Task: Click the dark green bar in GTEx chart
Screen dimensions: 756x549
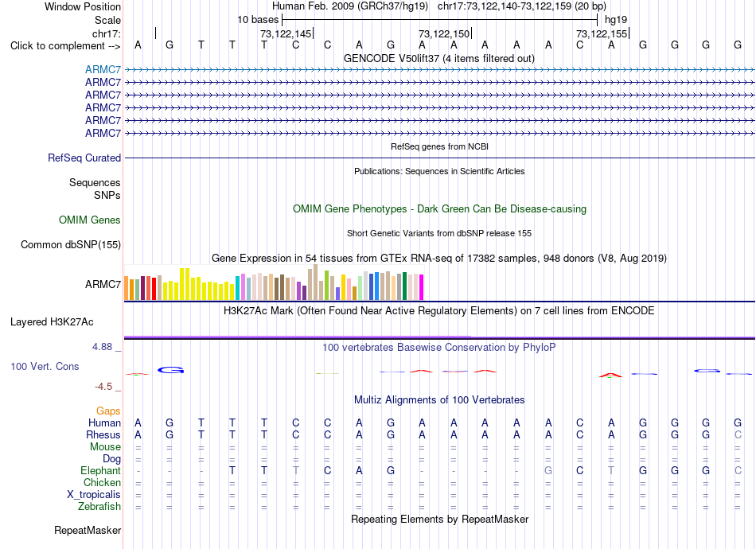Action: point(405,286)
